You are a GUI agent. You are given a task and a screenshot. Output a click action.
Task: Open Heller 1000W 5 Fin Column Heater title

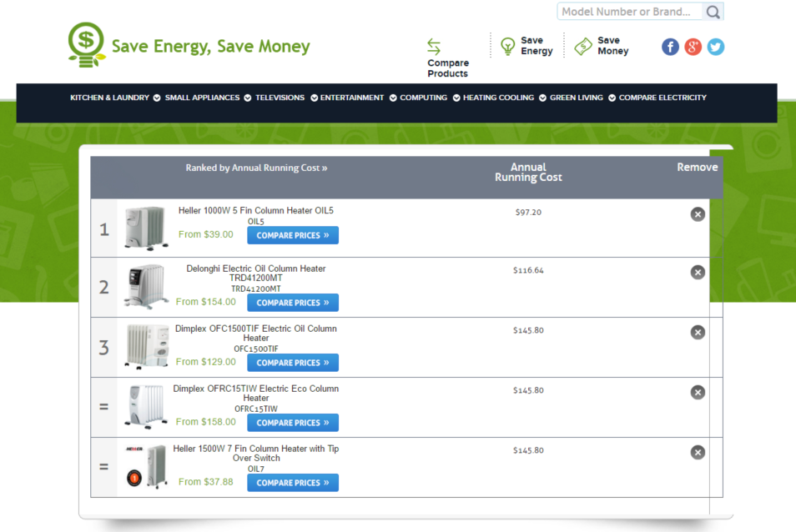click(x=256, y=210)
